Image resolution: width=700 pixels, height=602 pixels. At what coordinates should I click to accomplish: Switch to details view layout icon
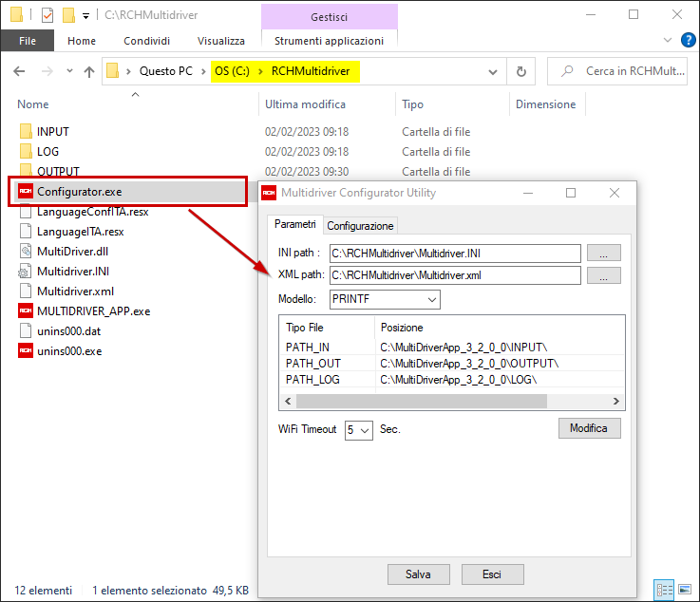pyautogui.click(x=664, y=590)
